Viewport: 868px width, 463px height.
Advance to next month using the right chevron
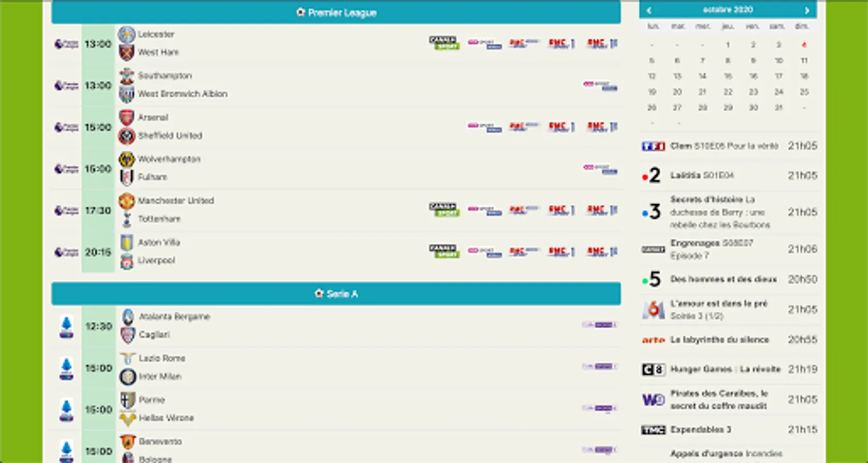tap(807, 9)
